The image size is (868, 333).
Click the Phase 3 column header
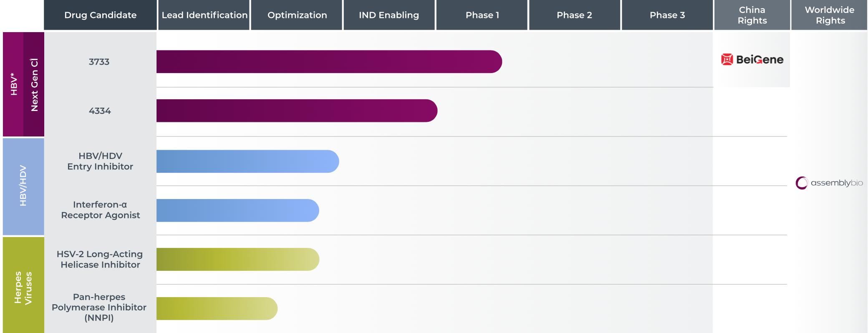tap(667, 15)
